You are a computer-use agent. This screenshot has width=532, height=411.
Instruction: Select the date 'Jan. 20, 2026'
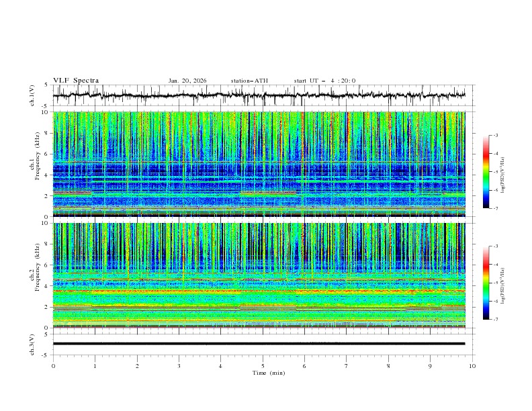tap(187, 81)
